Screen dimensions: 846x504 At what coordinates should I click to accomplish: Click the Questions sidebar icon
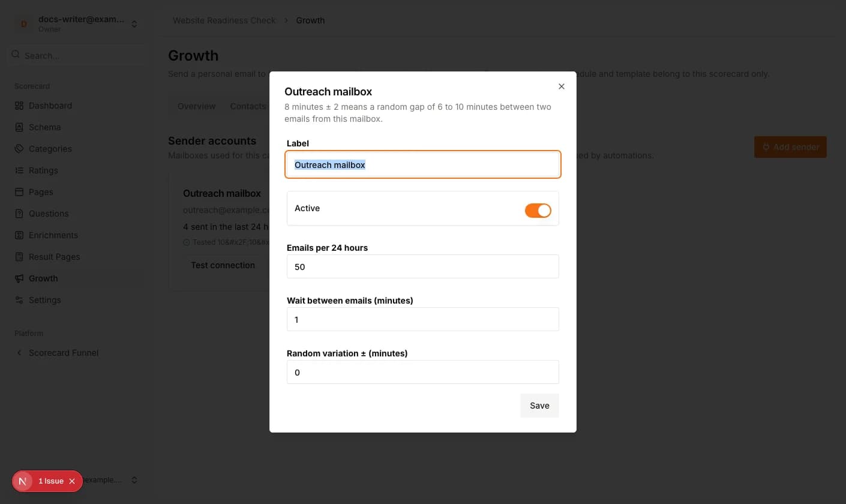pyautogui.click(x=19, y=214)
